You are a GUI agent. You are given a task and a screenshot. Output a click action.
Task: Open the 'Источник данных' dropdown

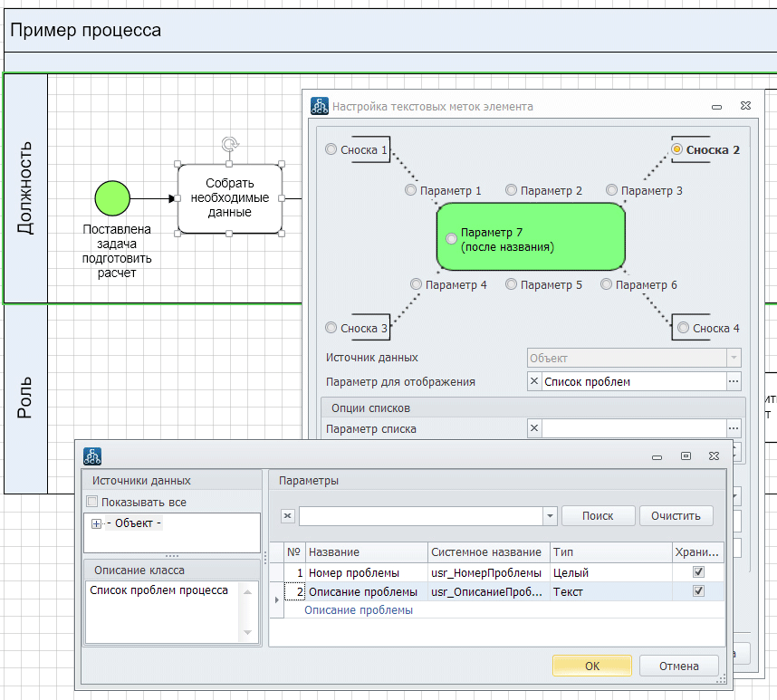click(734, 358)
